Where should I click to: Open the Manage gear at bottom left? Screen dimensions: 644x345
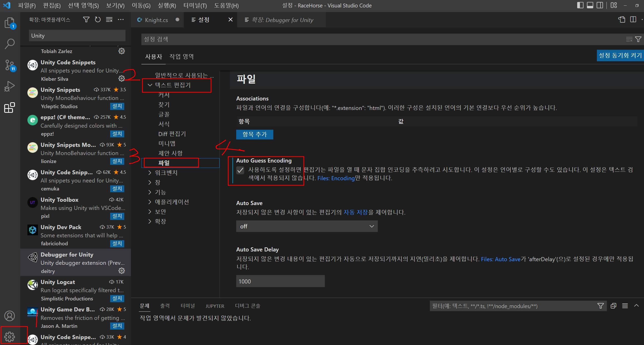click(10, 337)
